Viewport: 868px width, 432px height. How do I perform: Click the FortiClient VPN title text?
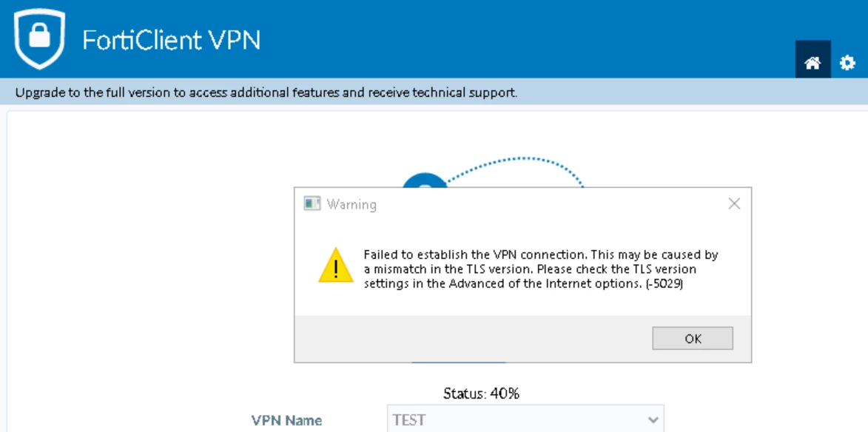pyautogui.click(x=171, y=41)
